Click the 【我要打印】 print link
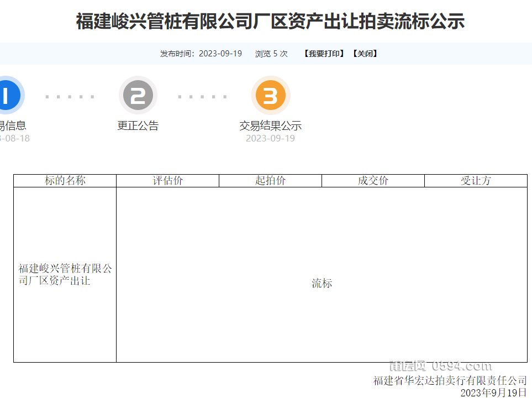Screen dimensions: 532x403 (x=324, y=54)
